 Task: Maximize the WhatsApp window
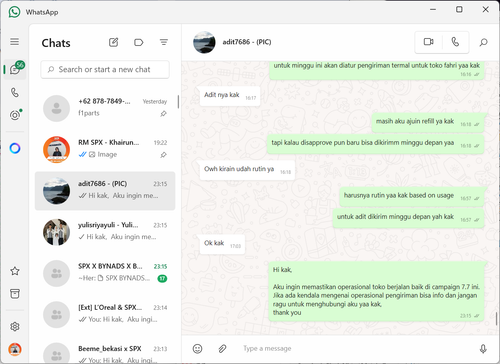(x=459, y=9)
